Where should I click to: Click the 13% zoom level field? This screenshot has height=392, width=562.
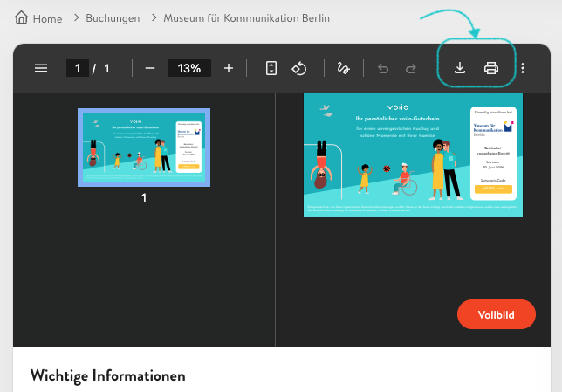(x=188, y=68)
